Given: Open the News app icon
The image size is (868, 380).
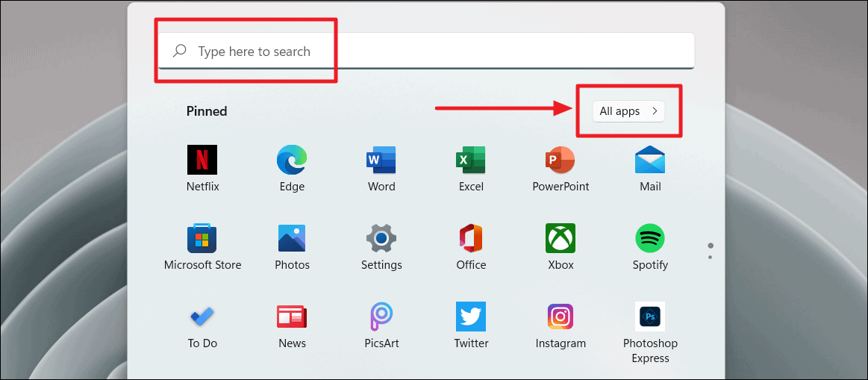Looking at the screenshot, I should tap(292, 317).
